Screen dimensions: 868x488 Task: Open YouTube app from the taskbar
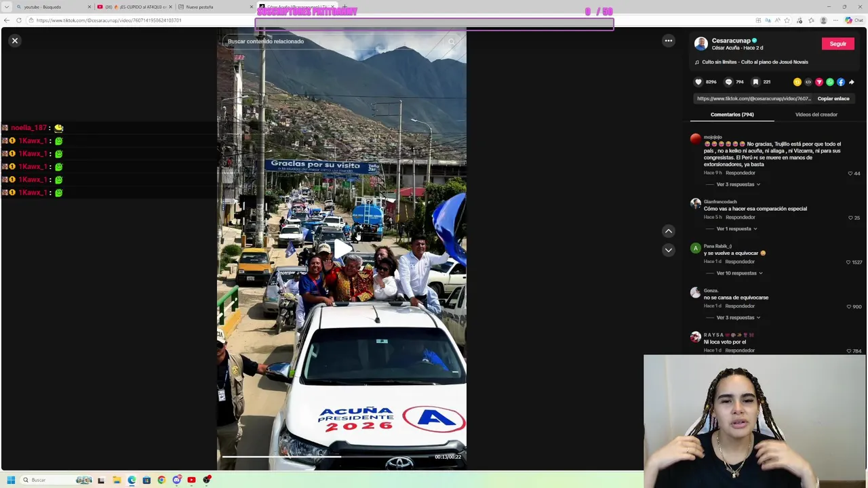coord(191,480)
